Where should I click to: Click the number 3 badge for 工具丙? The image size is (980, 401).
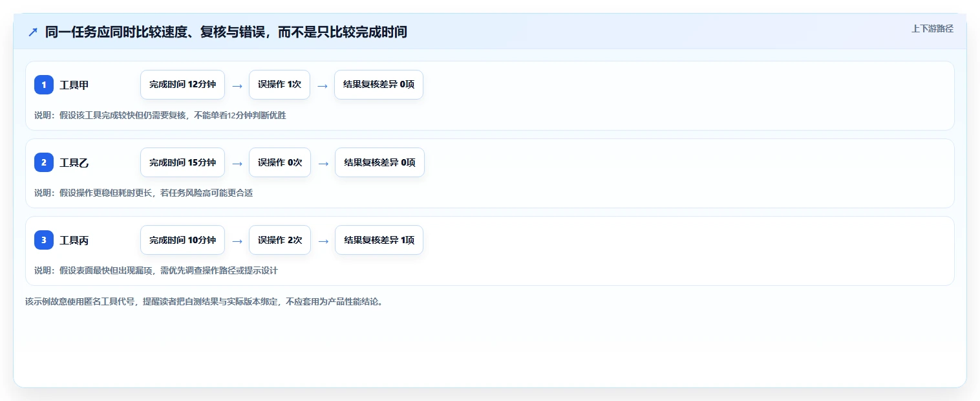pos(44,240)
